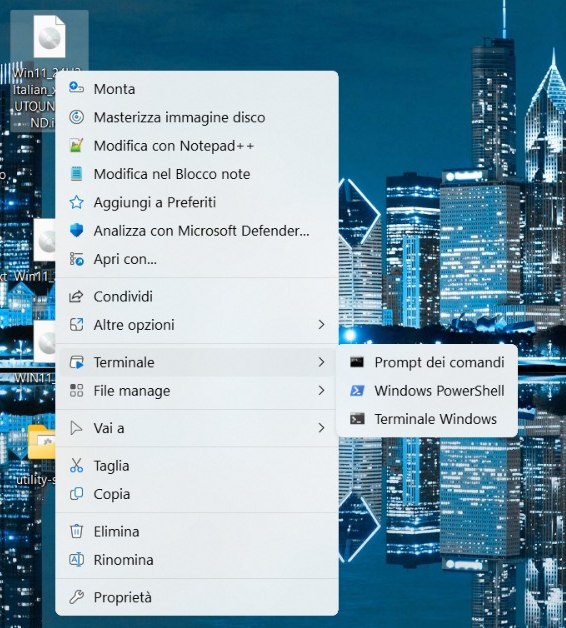Launch Terminale Windows from submenu
The image size is (566, 628).
(x=427, y=419)
